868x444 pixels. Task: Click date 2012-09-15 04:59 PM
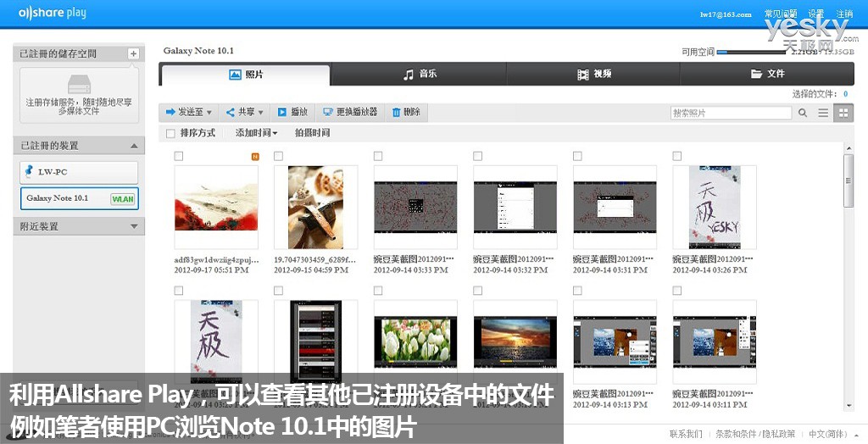(311, 270)
